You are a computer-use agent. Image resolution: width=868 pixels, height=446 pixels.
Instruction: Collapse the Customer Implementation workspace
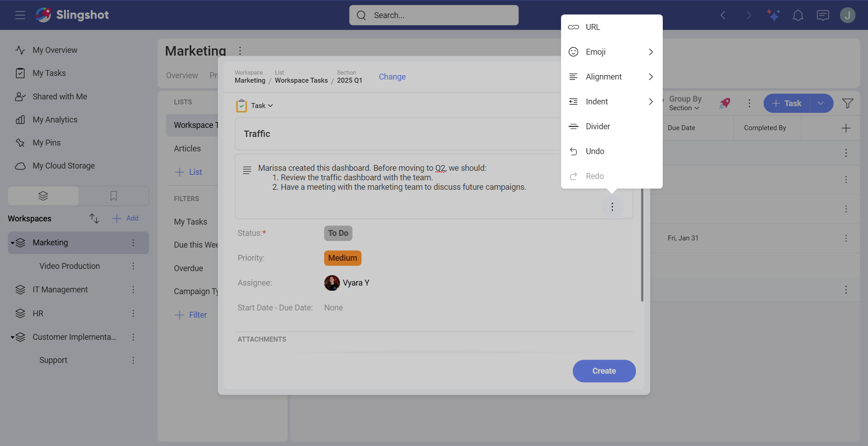point(12,338)
